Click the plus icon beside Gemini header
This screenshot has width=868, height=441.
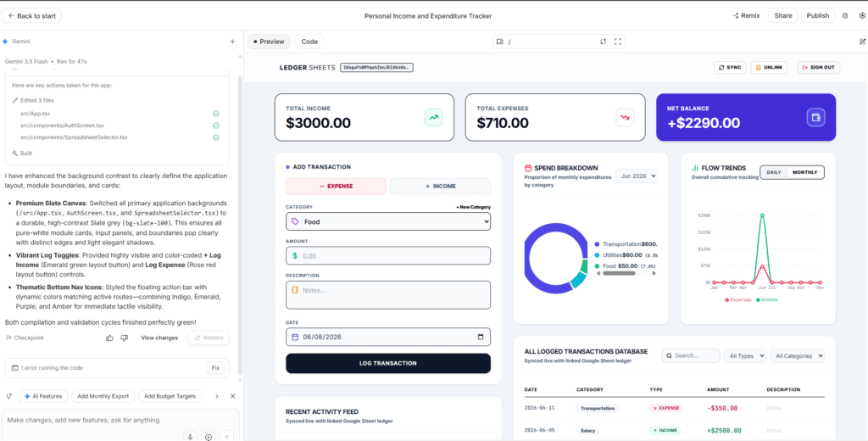[x=232, y=42]
